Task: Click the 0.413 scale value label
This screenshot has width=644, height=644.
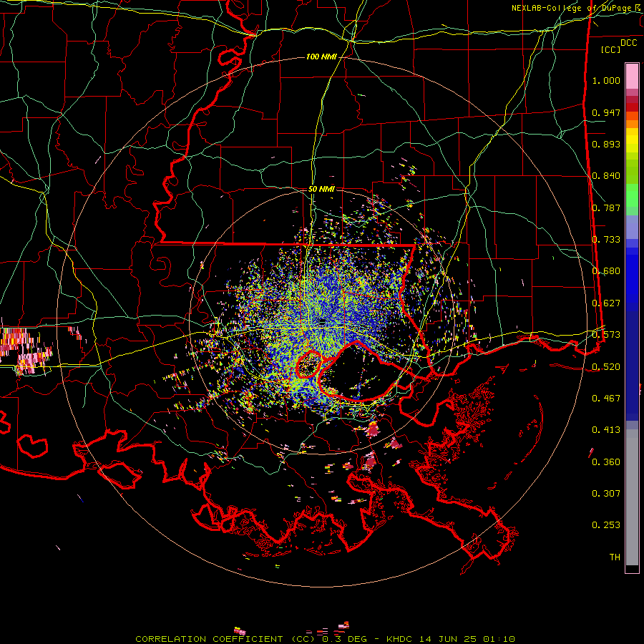Action: click(x=606, y=430)
